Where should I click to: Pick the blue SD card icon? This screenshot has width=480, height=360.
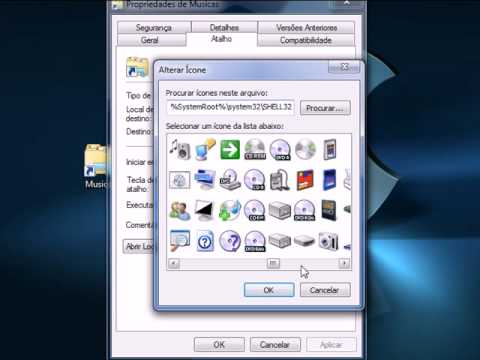click(330, 180)
